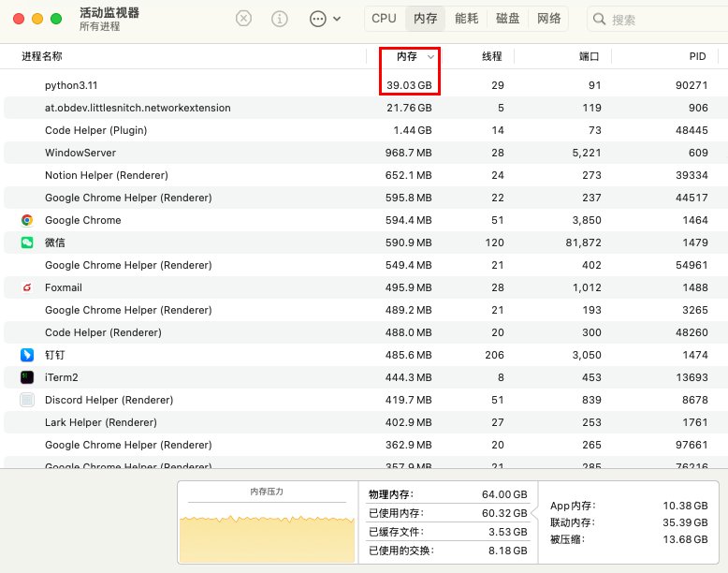
Task: Switch to the 能耗 tab
Action: tap(466, 19)
